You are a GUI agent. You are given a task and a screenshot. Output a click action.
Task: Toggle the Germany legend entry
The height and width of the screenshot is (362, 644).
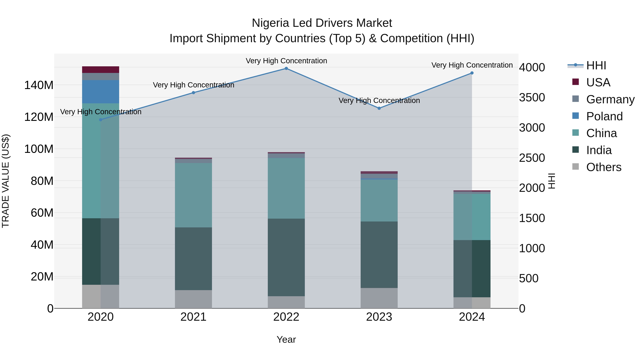click(603, 99)
